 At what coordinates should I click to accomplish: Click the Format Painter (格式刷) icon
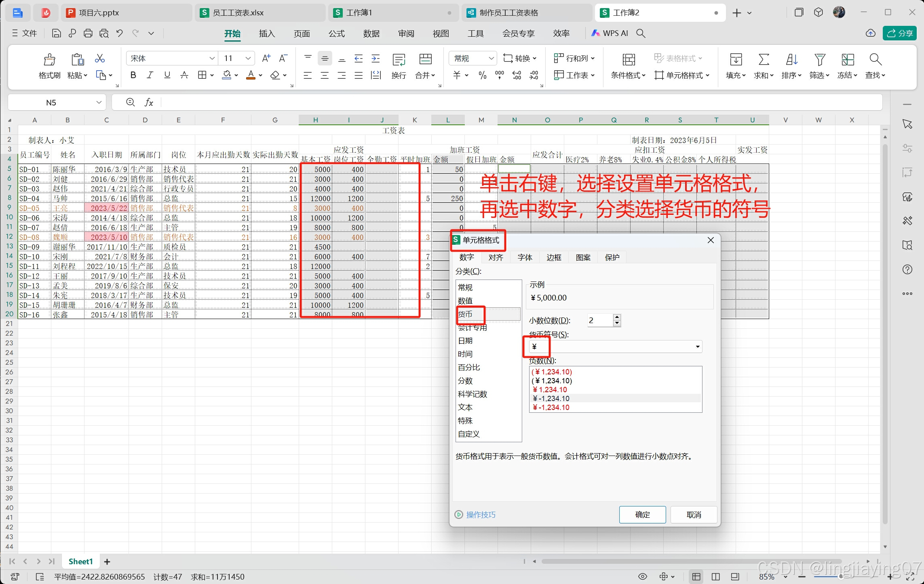coord(49,60)
